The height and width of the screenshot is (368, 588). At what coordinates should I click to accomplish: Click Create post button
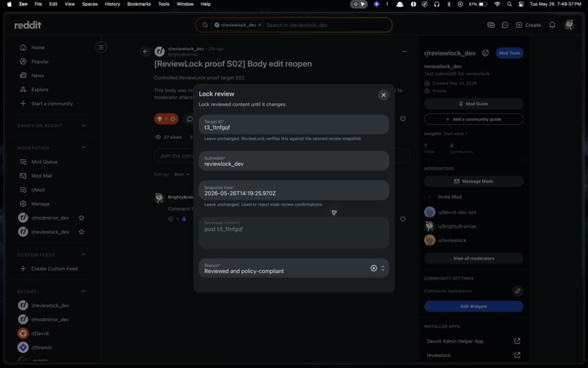528,25
